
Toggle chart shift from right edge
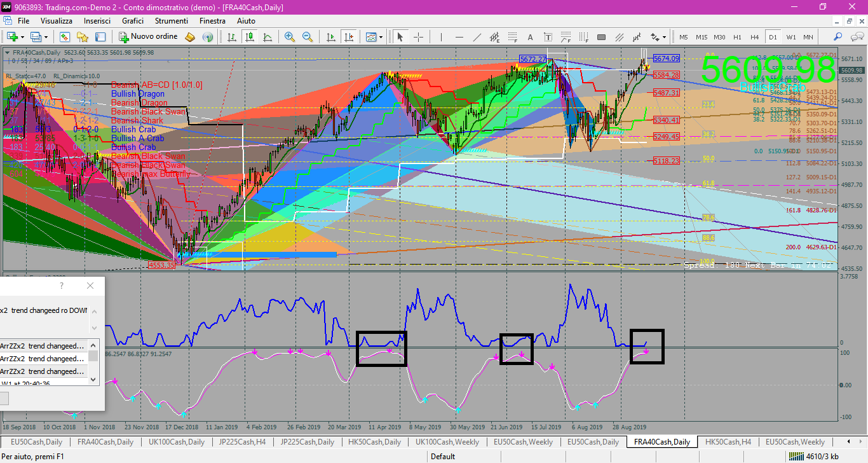point(348,37)
